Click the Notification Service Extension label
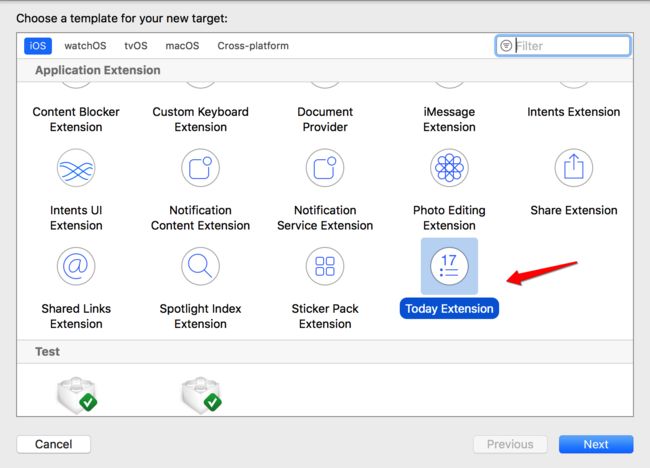This screenshot has width=650, height=468. pyautogui.click(x=325, y=218)
